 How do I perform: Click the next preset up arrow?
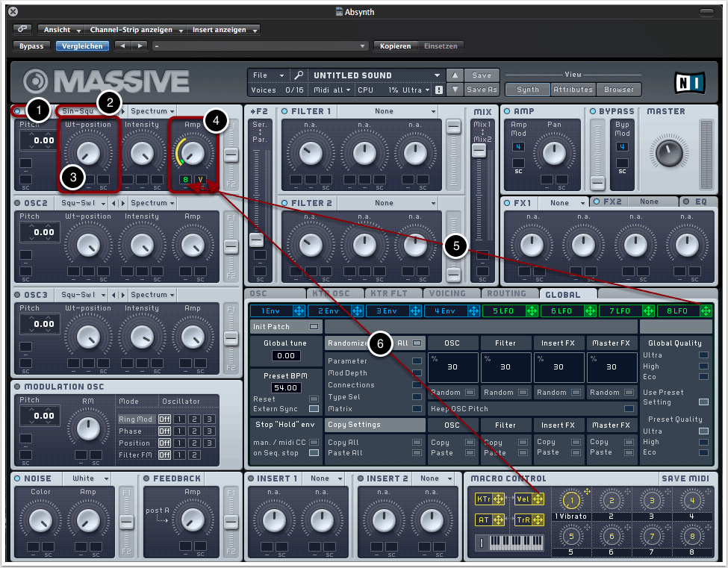[455, 75]
